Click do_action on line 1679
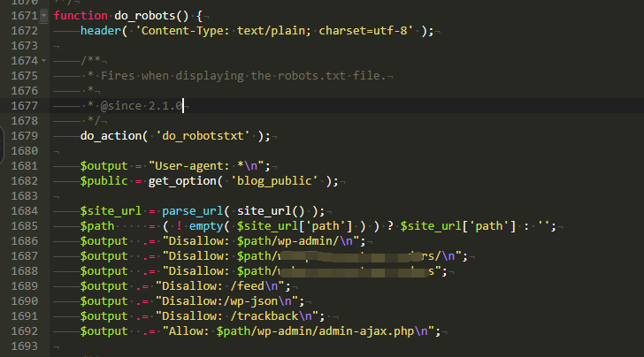Image resolution: width=644 pixels, height=357 pixels. [111, 136]
